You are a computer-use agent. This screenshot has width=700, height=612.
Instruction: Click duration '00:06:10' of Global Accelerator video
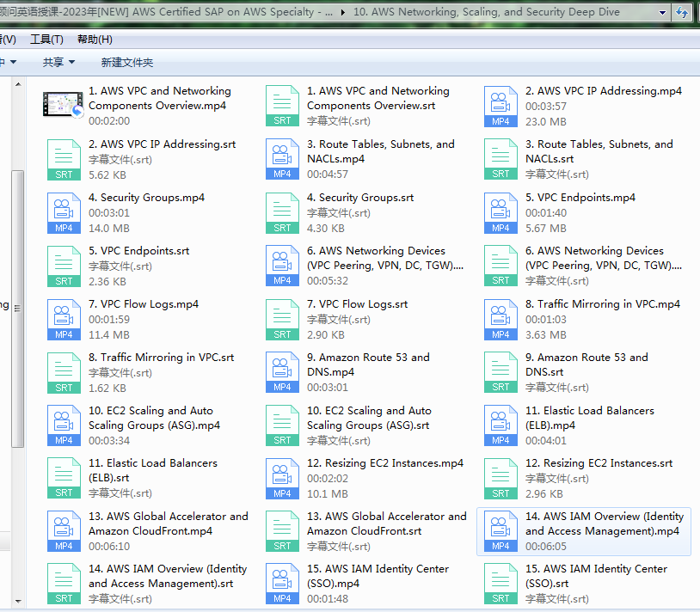(x=109, y=547)
